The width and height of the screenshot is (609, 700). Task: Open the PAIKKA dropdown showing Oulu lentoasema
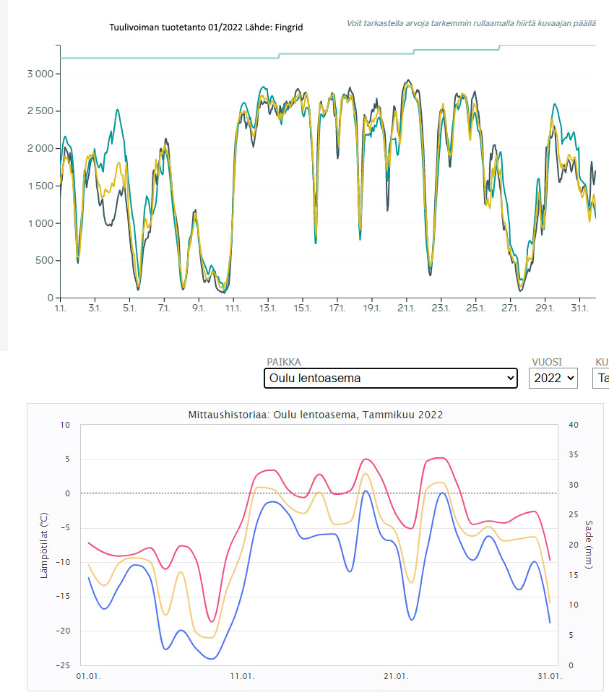[x=391, y=378]
